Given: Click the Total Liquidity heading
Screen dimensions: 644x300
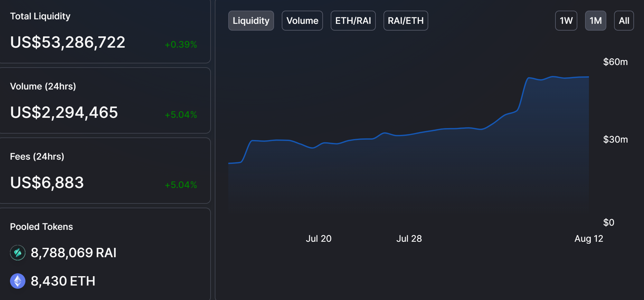Looking at the screenshot, I should point(40,16).
